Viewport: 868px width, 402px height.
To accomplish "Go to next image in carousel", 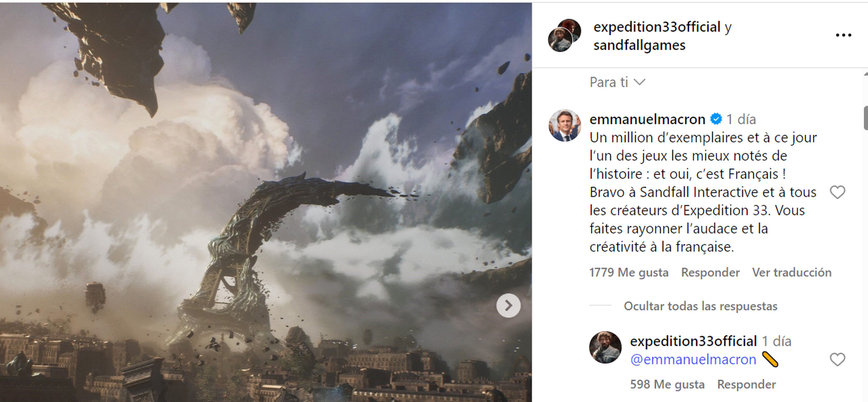I will [508, 305].
